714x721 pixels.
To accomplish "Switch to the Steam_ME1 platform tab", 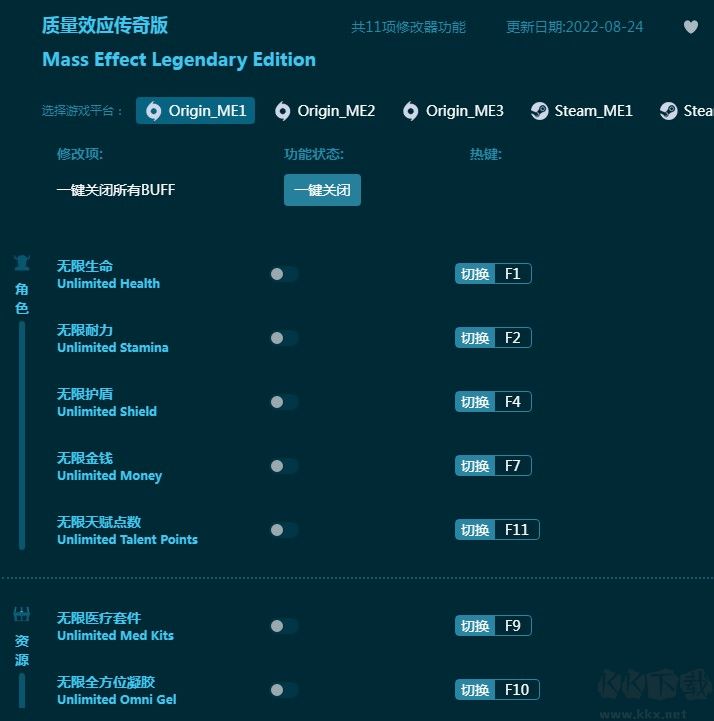I will 581,111.
